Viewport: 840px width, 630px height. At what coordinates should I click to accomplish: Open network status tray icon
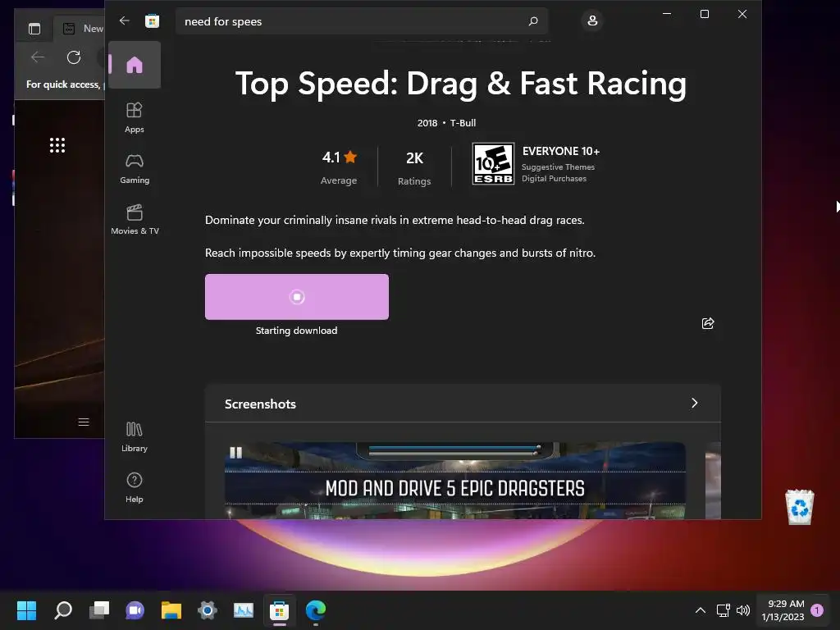[x=724, y=609]
